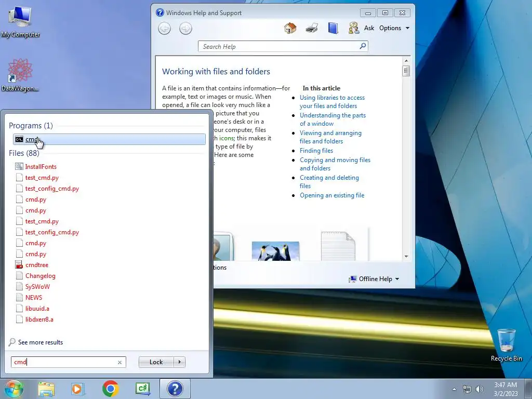Open the C# application in taskbar
The image size is (532, 399).
point(143,389)
